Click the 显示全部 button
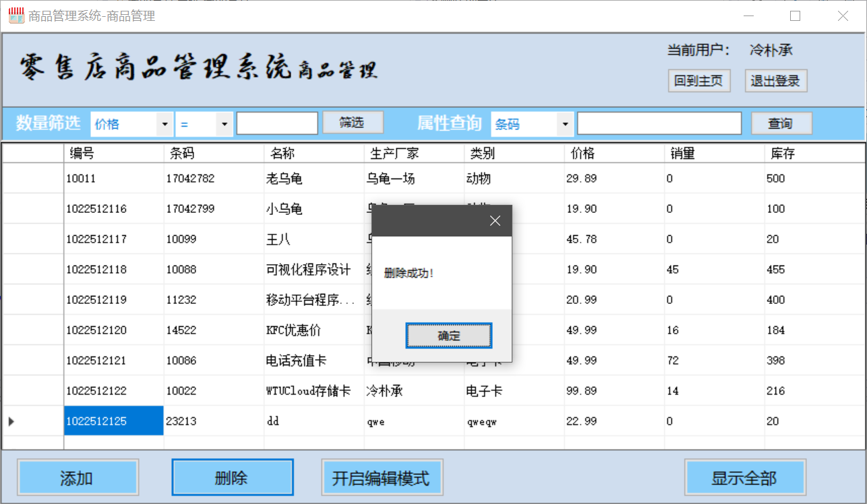Screen dimensions: 867x504 point(745,478)
